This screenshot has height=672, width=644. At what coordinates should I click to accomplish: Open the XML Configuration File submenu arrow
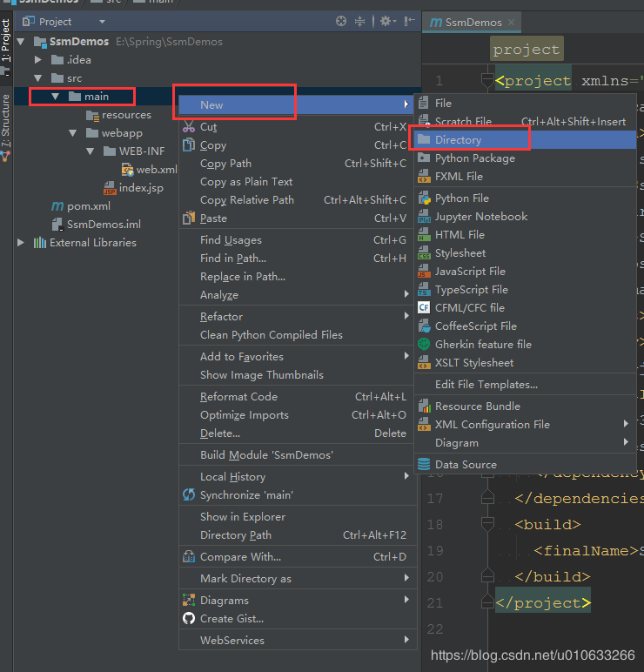tap(626, 424)
